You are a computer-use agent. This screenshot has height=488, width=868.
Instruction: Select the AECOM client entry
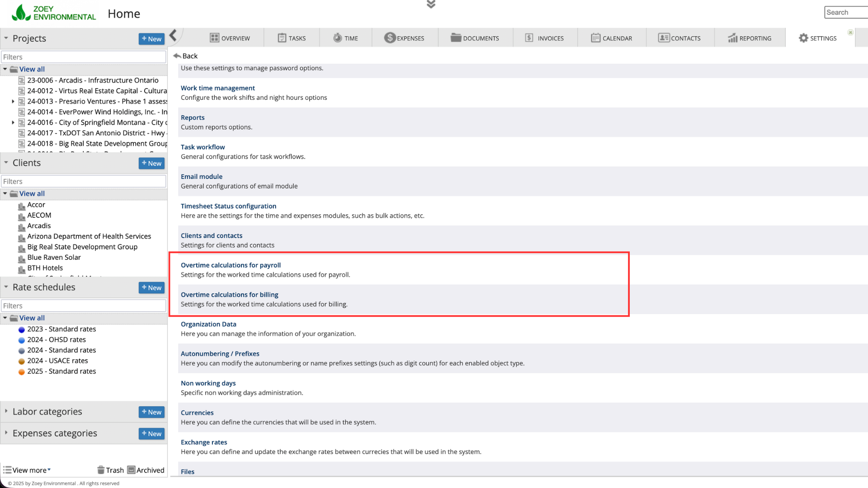(39, 216)
